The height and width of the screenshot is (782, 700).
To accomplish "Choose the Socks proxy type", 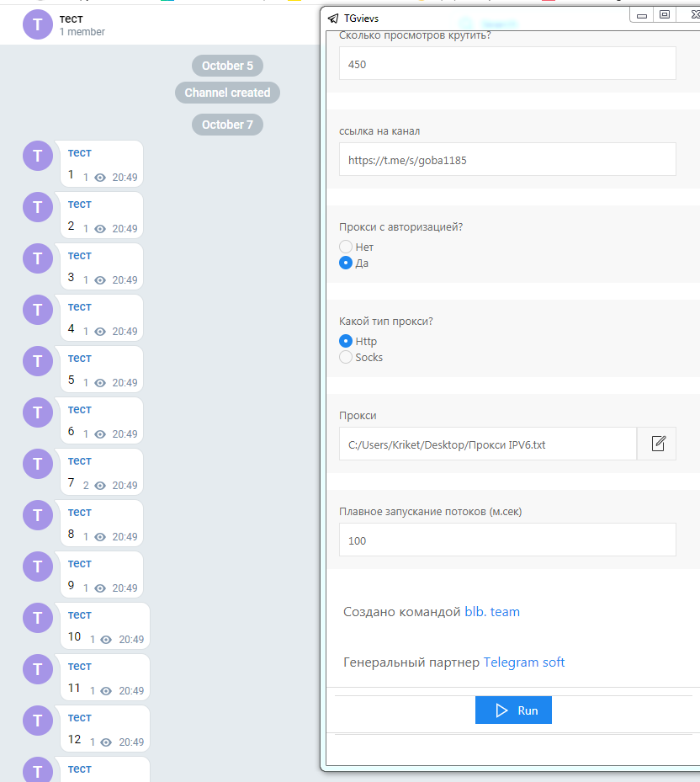I will pos(346,357).
